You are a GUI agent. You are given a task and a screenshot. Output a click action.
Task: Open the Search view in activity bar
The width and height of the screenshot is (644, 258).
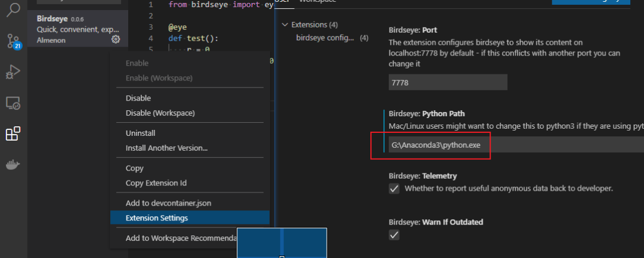13,9
